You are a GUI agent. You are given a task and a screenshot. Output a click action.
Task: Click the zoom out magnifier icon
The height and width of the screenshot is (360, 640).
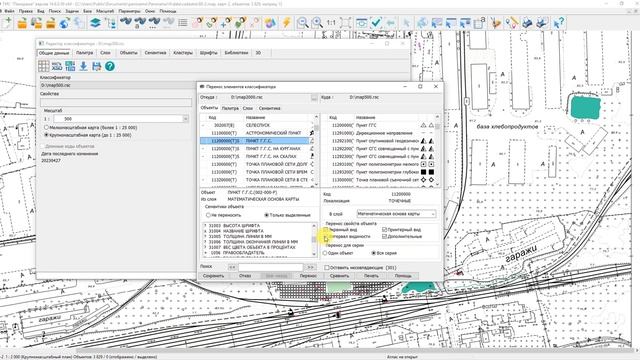tap(302, 23)
